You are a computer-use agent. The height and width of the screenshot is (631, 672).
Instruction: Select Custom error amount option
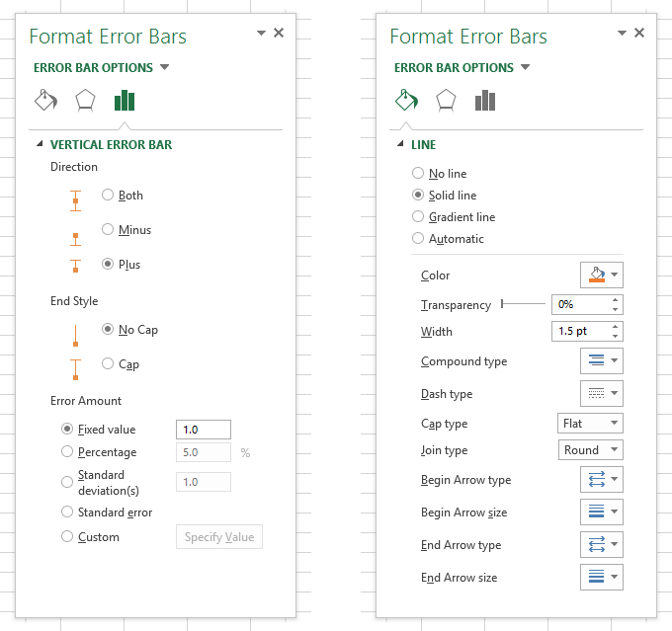click(67, 536)
